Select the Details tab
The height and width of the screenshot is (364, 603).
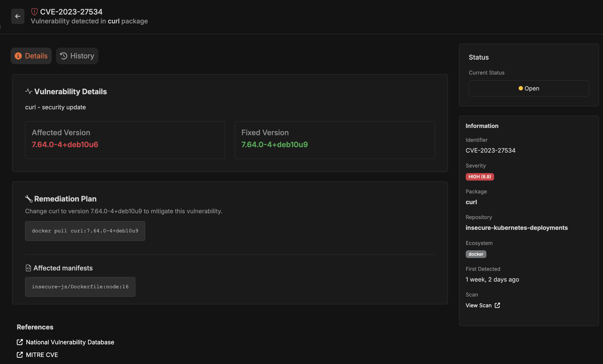click(31, 56)
